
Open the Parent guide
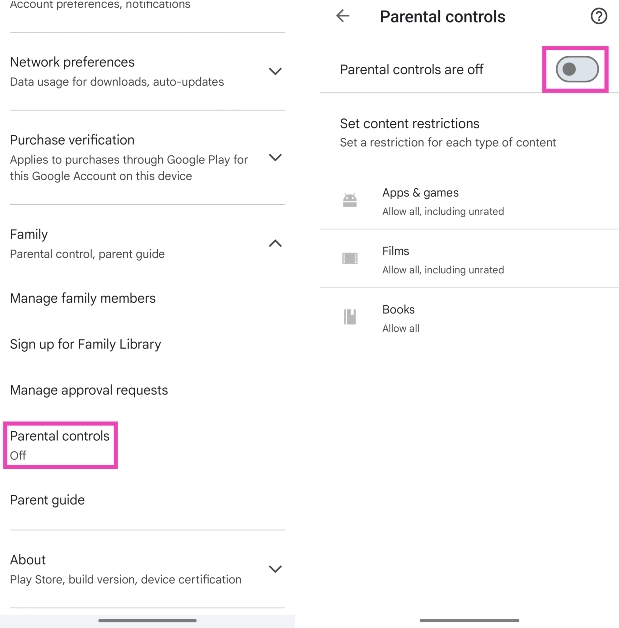pyautogui.click(x=47, y=500)
